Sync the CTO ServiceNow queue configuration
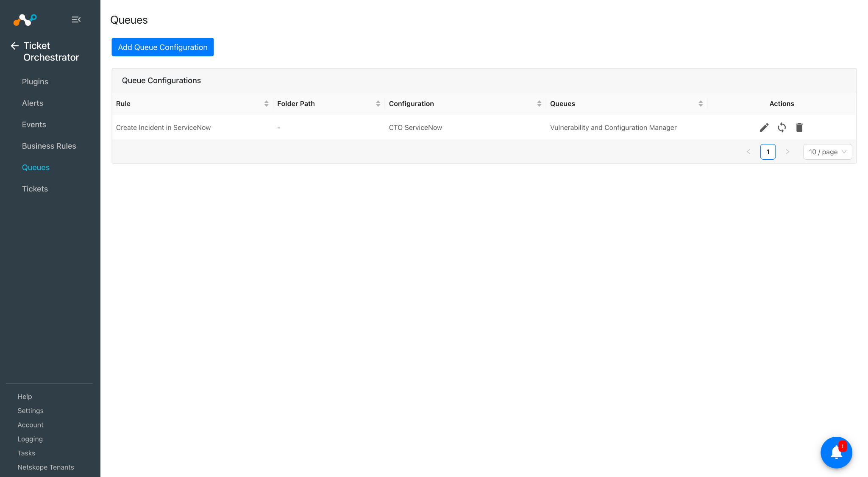This screenshot has width=868, height=477. click(x=782, y=128)
